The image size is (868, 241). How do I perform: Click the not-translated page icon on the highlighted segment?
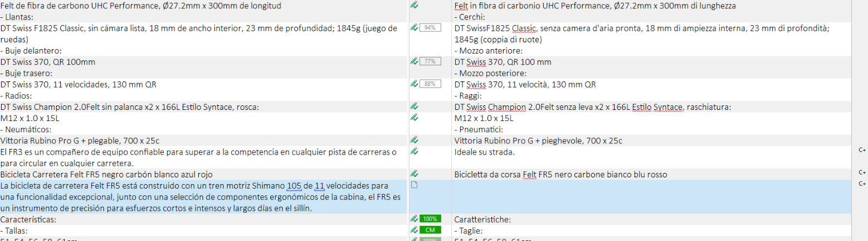(x=414, y=185)
